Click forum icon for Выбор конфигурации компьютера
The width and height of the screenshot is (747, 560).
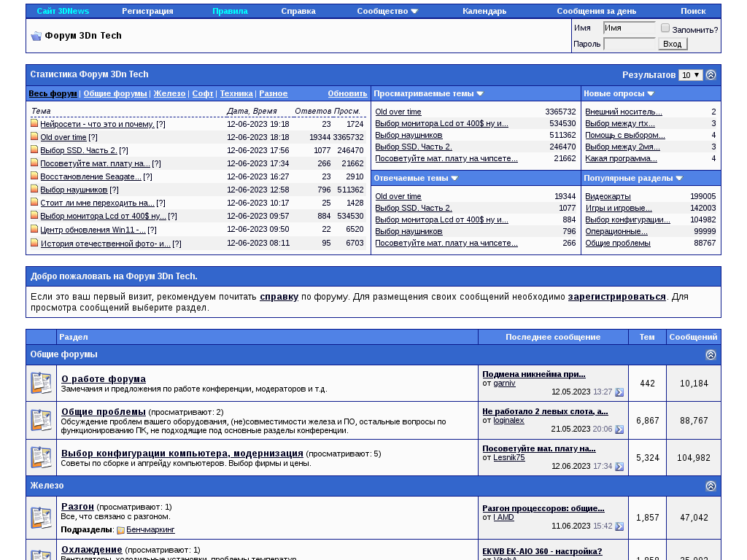pyautogui.click(x=41, y=457)
